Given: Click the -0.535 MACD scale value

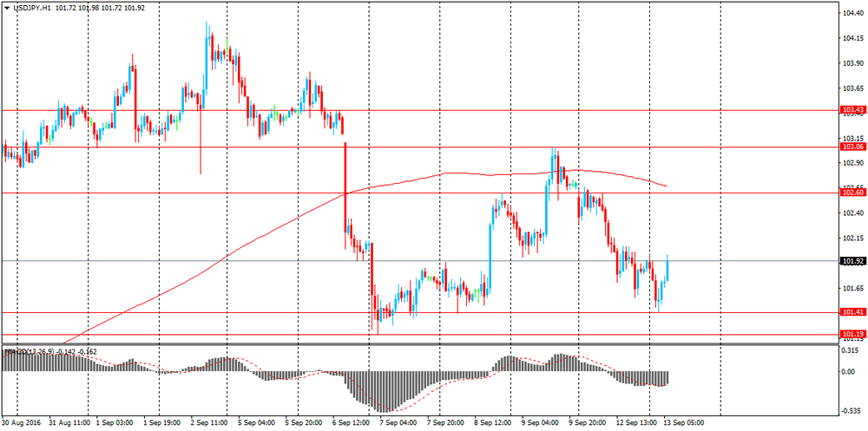Looking at the screenshot, I should click(x=852, y=411).
